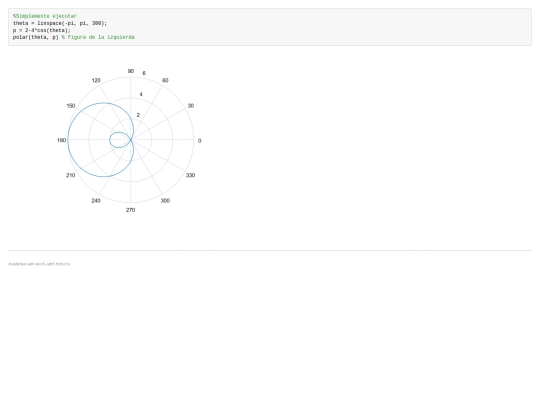Click the 'polar(theta, p)' code line
This screenshot has height=405, width=540.
[x=74, y=37]
